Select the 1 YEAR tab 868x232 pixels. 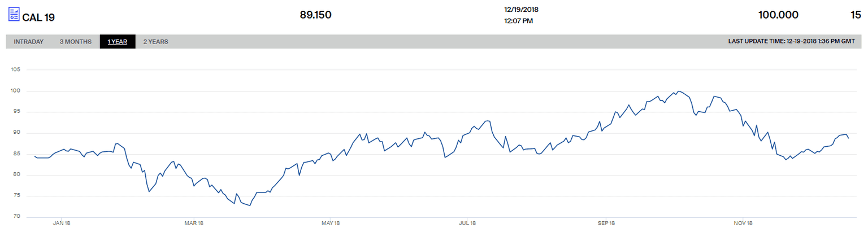[118, 42]
